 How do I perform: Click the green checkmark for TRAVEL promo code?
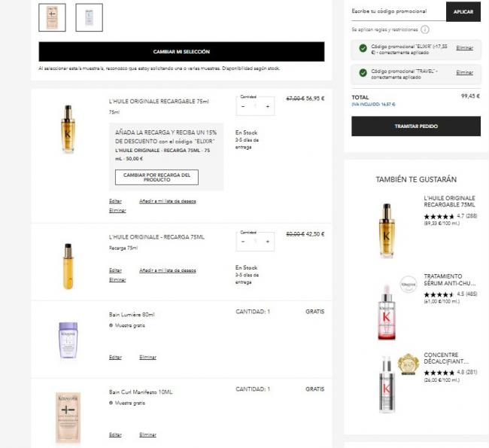point(363,73)
